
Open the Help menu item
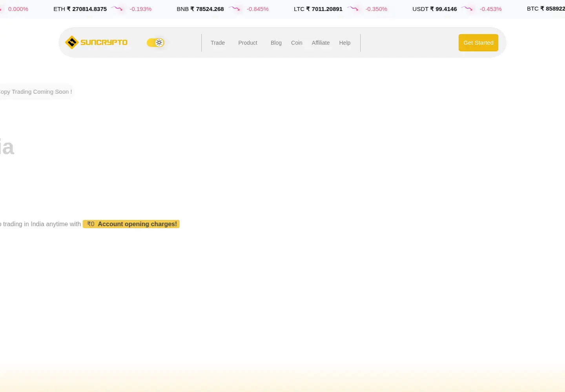(345, 43)
